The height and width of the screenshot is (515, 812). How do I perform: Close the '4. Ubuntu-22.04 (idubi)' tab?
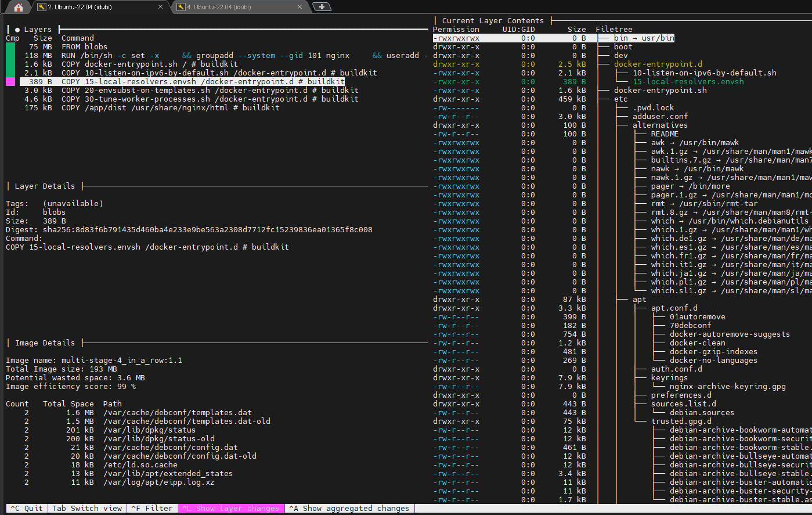point(300,7)
